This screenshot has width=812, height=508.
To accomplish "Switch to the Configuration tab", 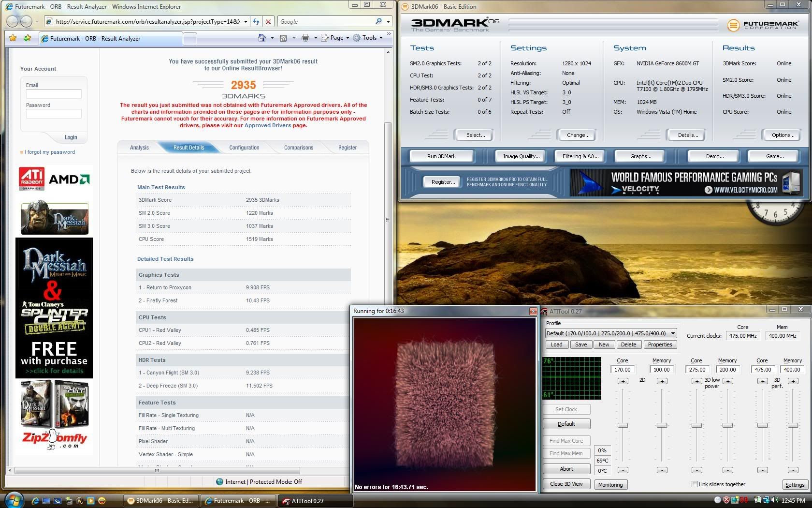I will pyautogui.click(x=244, y=148).
